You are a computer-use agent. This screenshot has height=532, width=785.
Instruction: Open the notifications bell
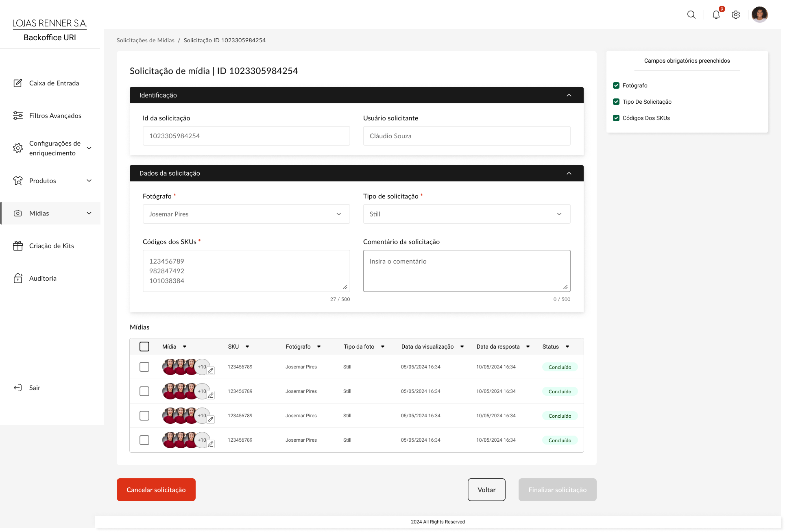(716, 15)
